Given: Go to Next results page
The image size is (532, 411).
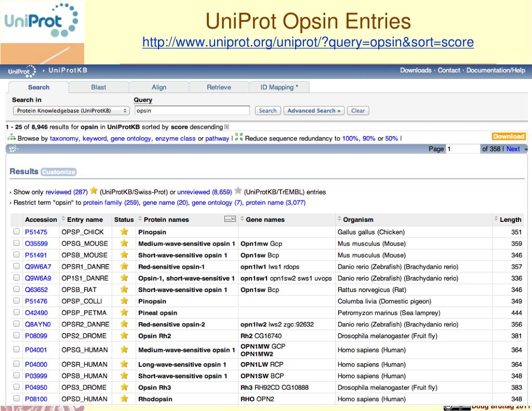Looking at the screenshot, I should click(x=513, y=149).
